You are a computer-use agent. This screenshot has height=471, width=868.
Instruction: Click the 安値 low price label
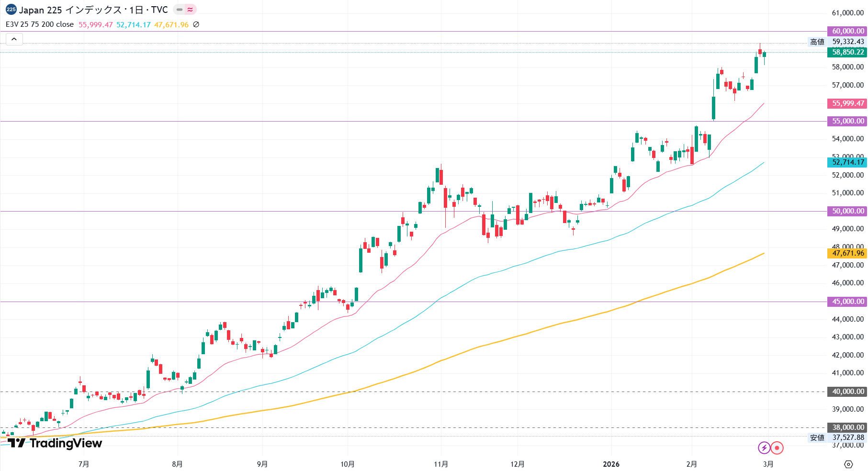coord(817,437)
